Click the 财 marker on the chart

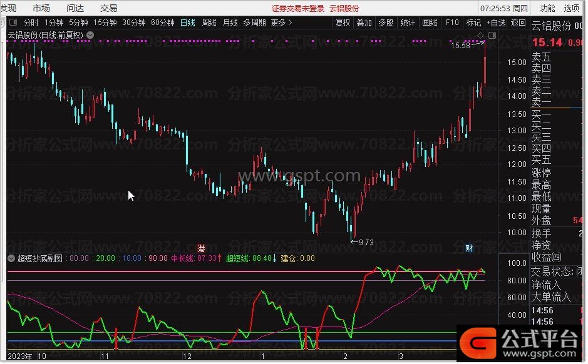click(x=469, y=248)
